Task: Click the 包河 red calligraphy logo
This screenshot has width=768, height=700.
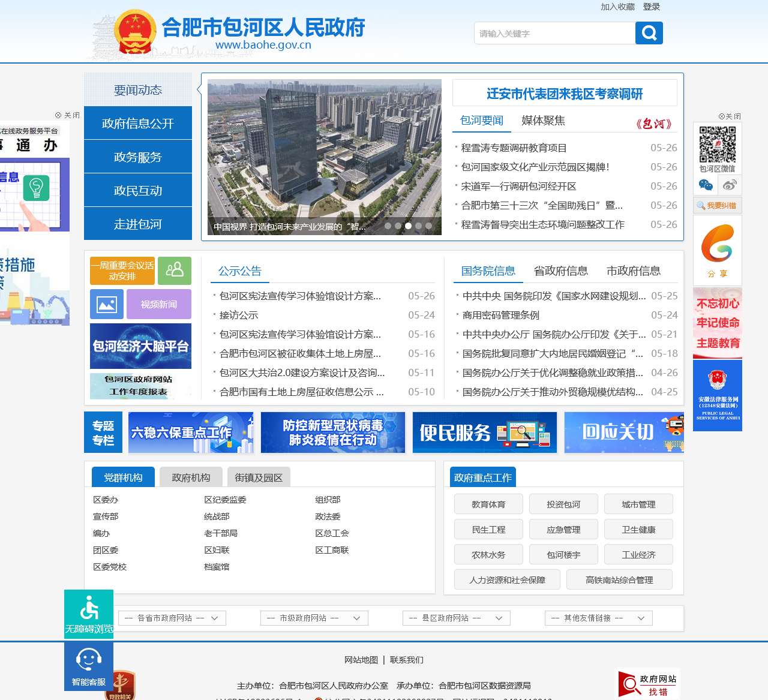Action: [653, 124]
